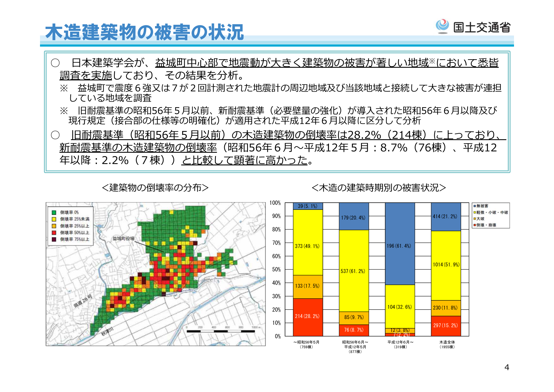
Task: Click green swatch for 倒壊率 0% in map legend
Action: tap(54, 212)
